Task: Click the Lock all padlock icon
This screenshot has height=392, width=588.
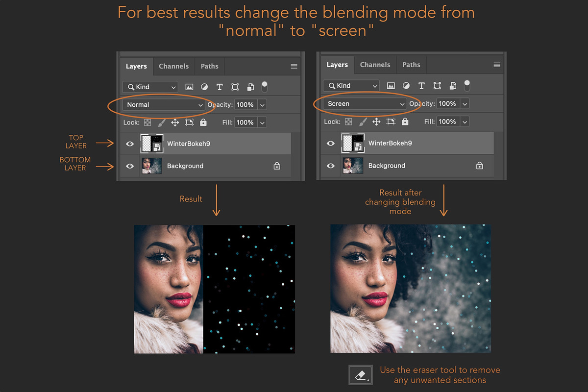Action: point(203,122)
